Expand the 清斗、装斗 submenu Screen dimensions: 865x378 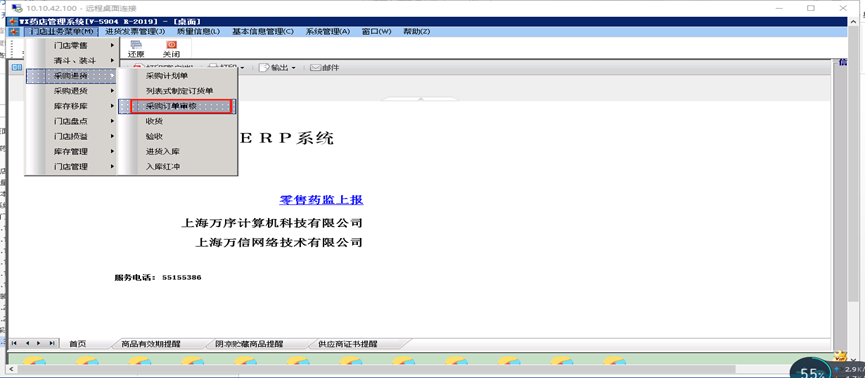[72, 60]
